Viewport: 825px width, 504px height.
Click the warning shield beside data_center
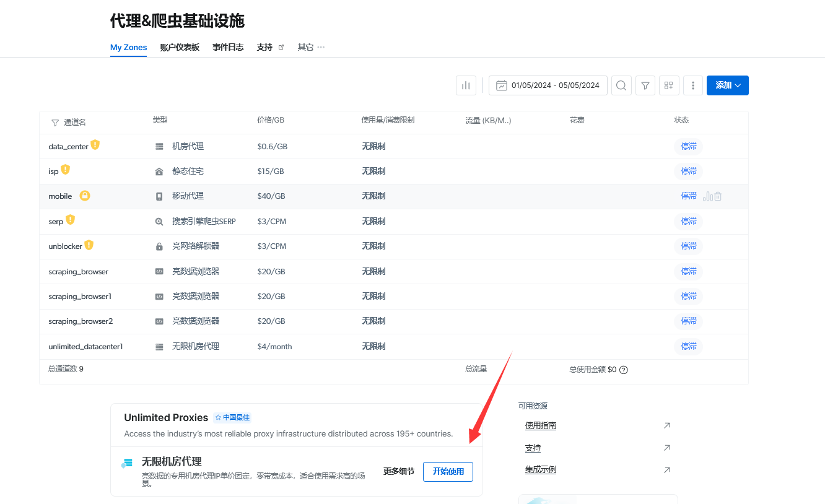(x=95, y=145)
